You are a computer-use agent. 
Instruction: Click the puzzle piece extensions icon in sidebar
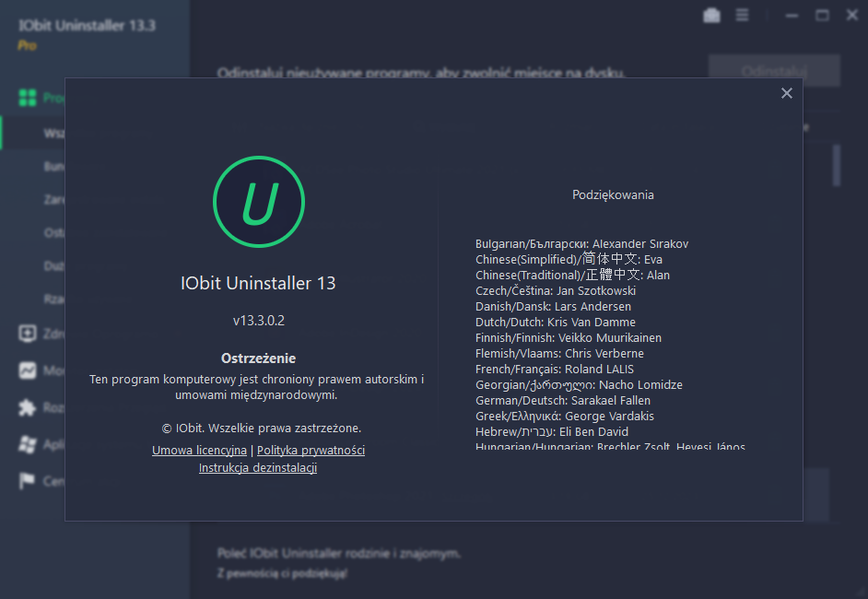coord(27,407)
